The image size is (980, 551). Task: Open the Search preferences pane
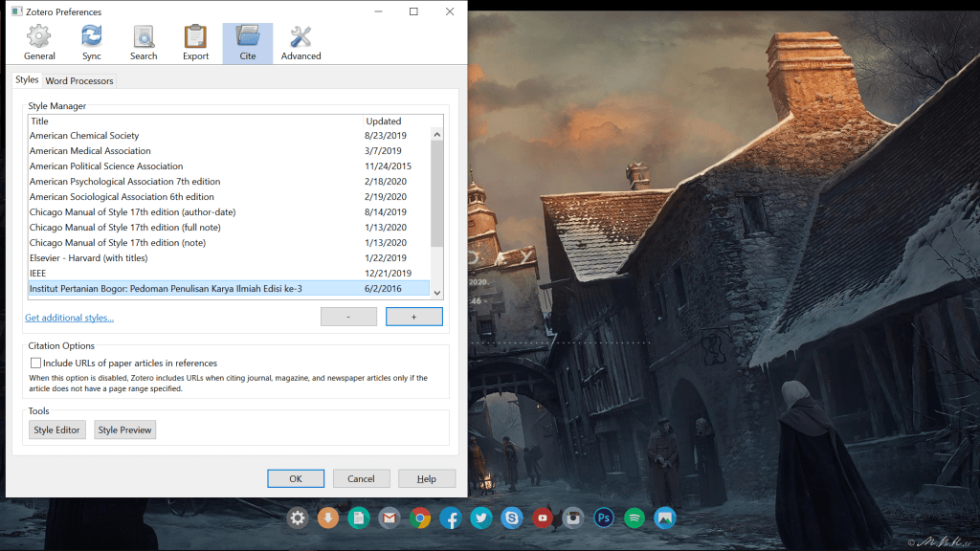(144, 43)
